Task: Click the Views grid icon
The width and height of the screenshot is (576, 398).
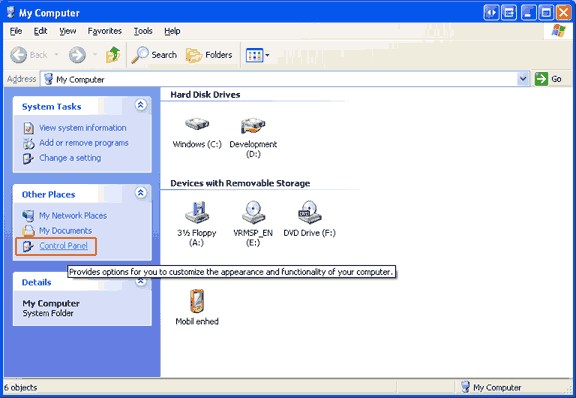Action: [x=254, y=55]
